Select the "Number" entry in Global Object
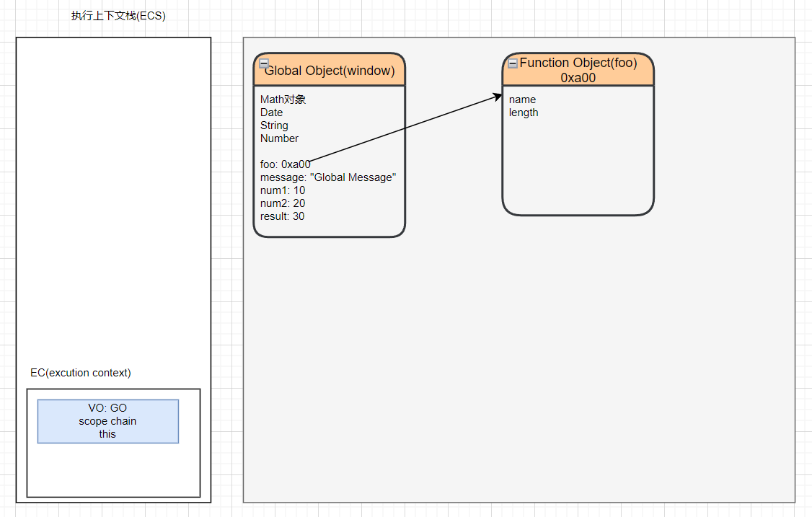This screenshot has height=517, width=812. click(279, 138)
